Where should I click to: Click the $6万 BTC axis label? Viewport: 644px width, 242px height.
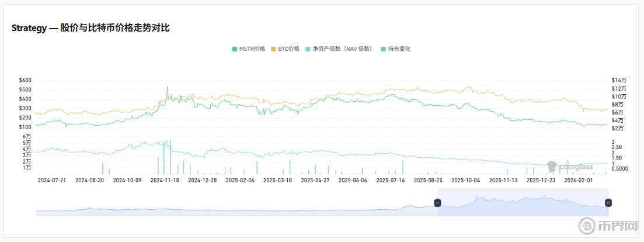pos(617,113)
